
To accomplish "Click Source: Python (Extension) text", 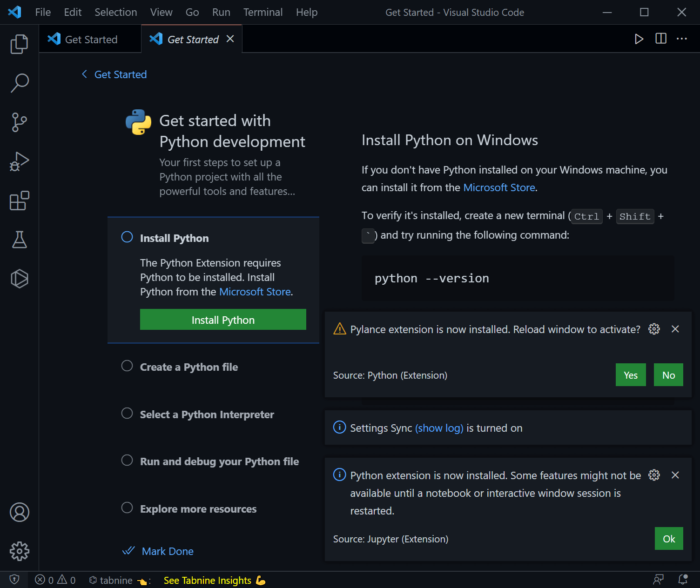I will 390,375.
